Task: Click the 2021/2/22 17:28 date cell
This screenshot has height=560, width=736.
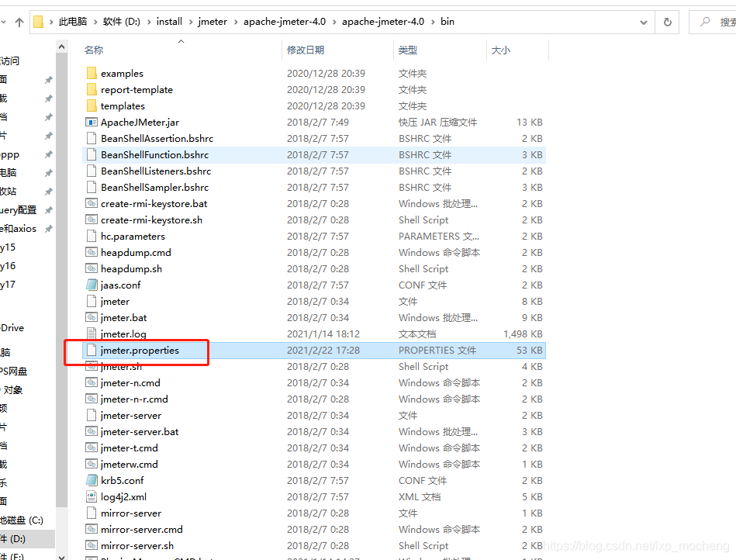Action: point(323,350)
